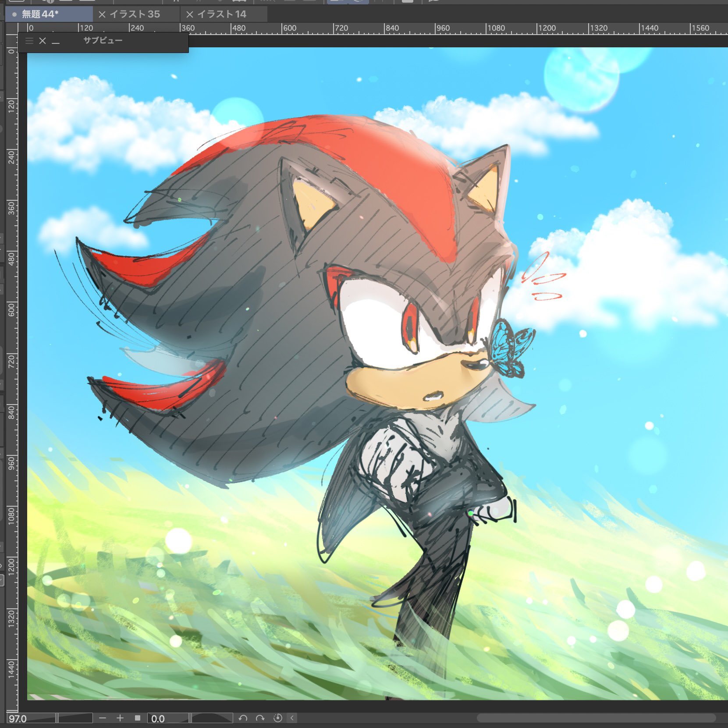Rotate canvas right with clockwise arrow

click(x=260, y=718)
